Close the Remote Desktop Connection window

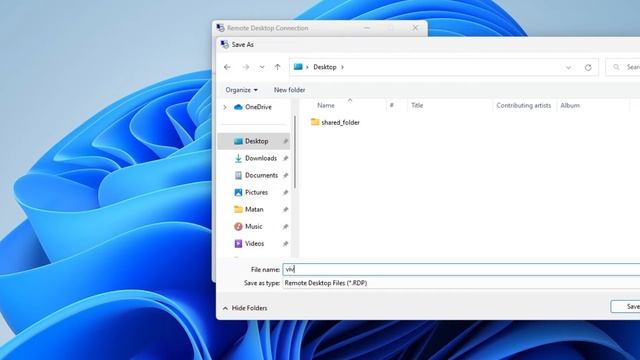click(415, 28)
